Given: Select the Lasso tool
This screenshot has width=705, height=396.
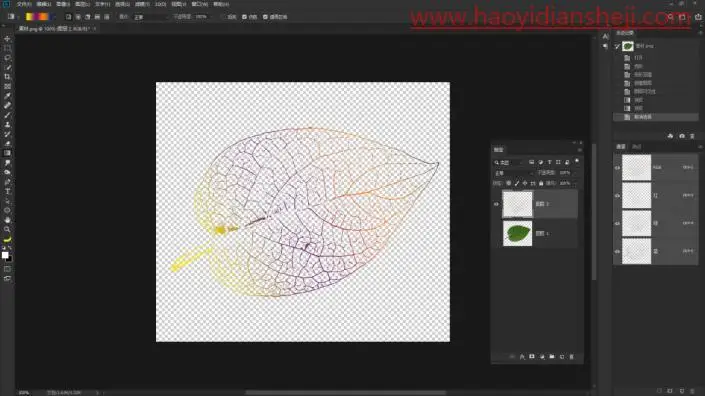Looking at the screenshot, I should [7, 58].
